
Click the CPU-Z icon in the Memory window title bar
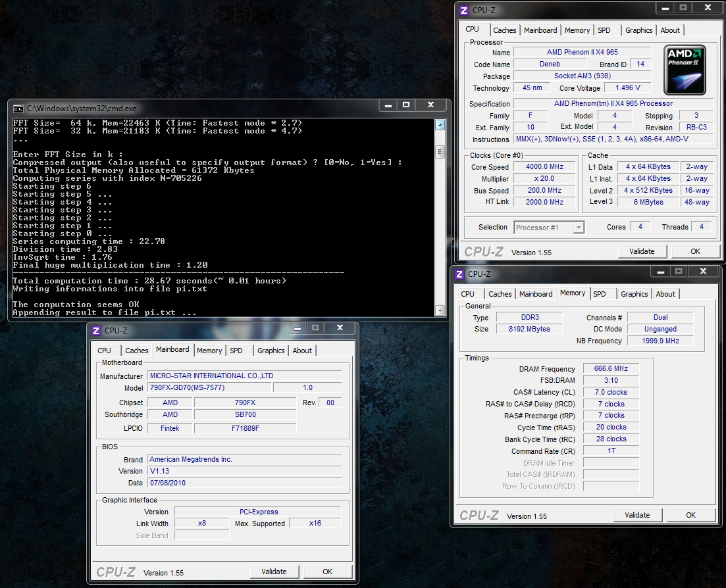coord(459,274)
